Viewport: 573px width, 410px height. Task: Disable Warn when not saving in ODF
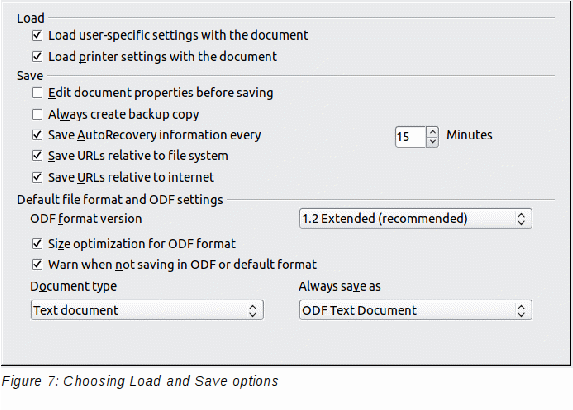[37, 264]
